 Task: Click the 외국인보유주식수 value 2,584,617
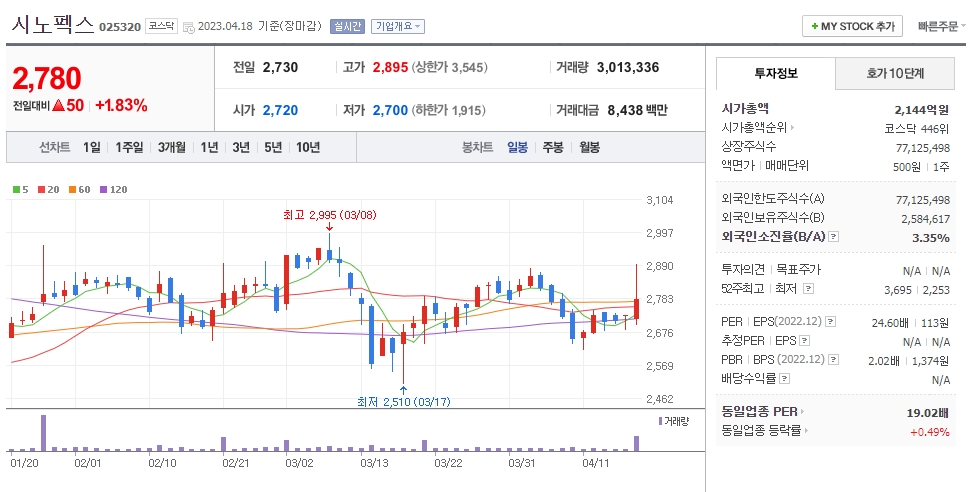(925, 219)
